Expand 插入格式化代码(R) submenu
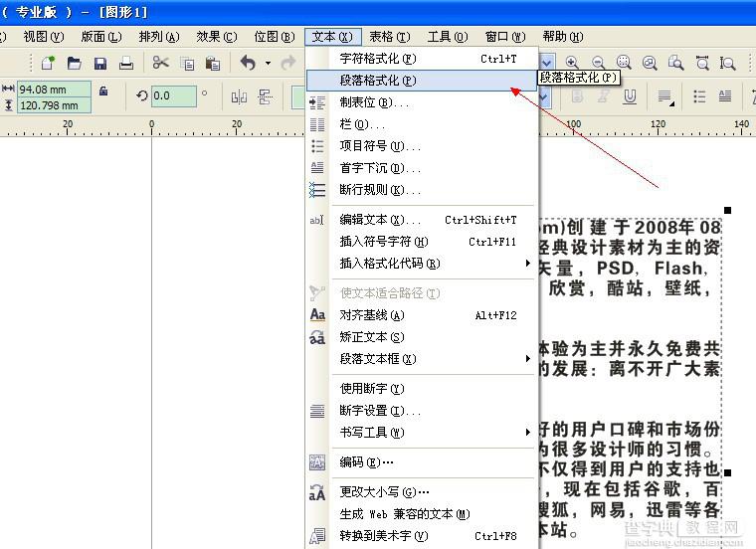The width and height of the screenshot is (756, 549). click(422, 264)
